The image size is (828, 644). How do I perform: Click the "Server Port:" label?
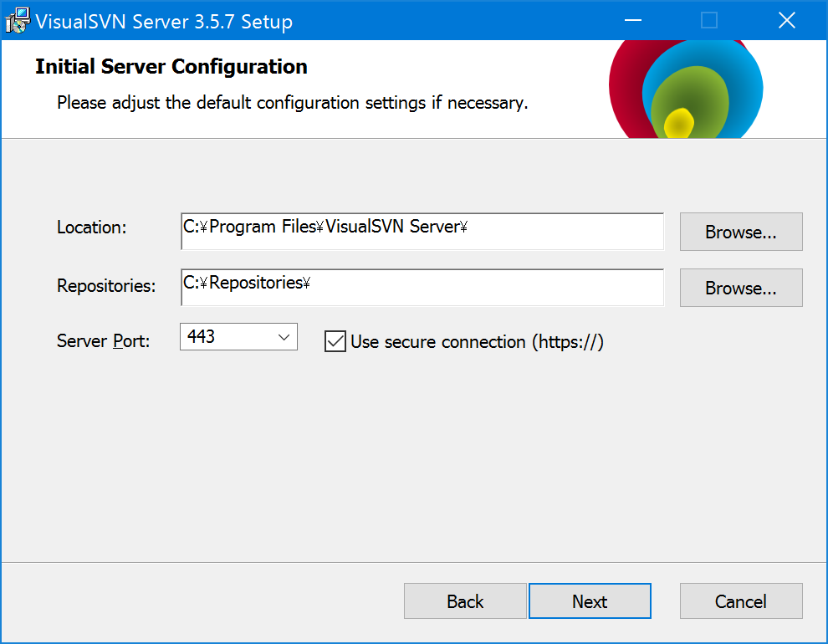(103, 341)
